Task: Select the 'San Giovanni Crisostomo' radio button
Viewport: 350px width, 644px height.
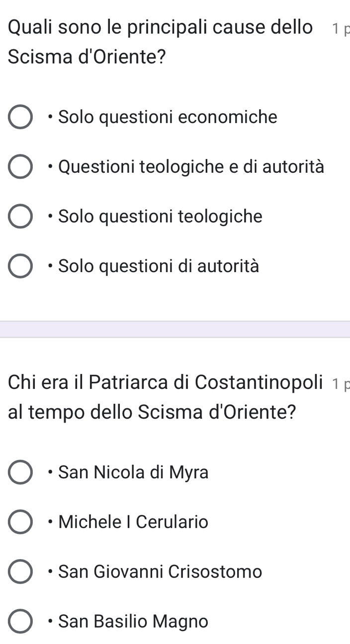Action: tap(20, 572)
